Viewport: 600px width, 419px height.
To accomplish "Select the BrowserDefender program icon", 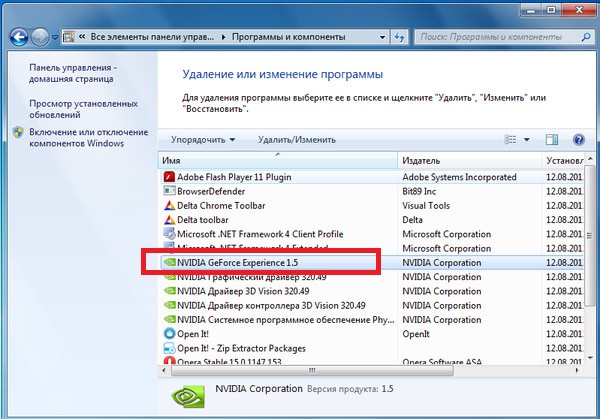I will tap(169, 191).
